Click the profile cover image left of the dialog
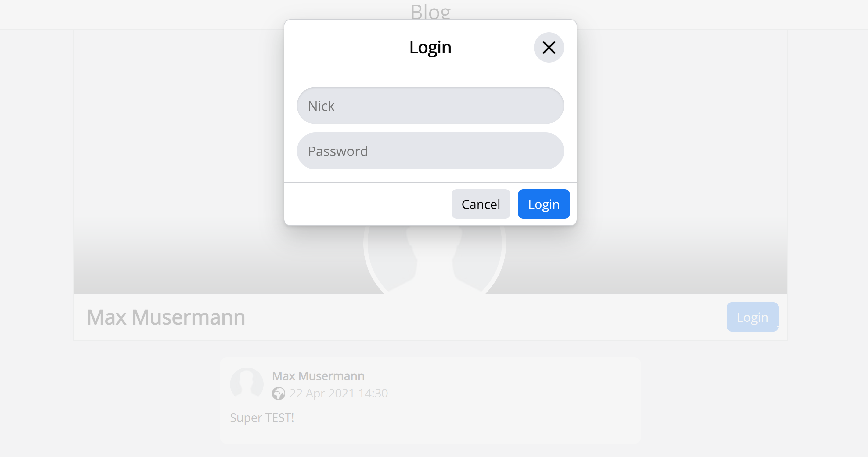 [x=178, y=161]
